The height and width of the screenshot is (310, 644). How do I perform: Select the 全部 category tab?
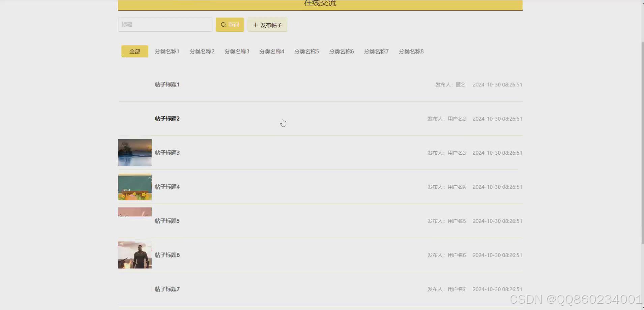(x=135, y=51)
